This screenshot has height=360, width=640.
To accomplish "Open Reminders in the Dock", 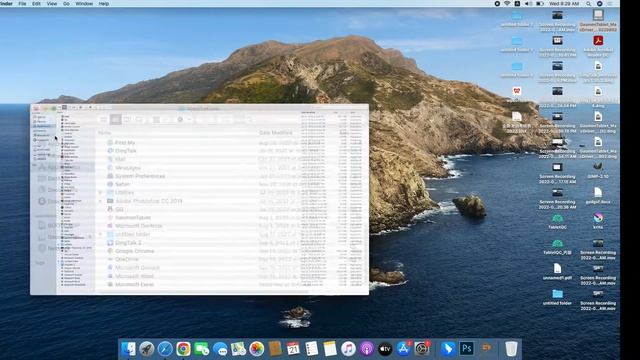I will tap(311, 349).
